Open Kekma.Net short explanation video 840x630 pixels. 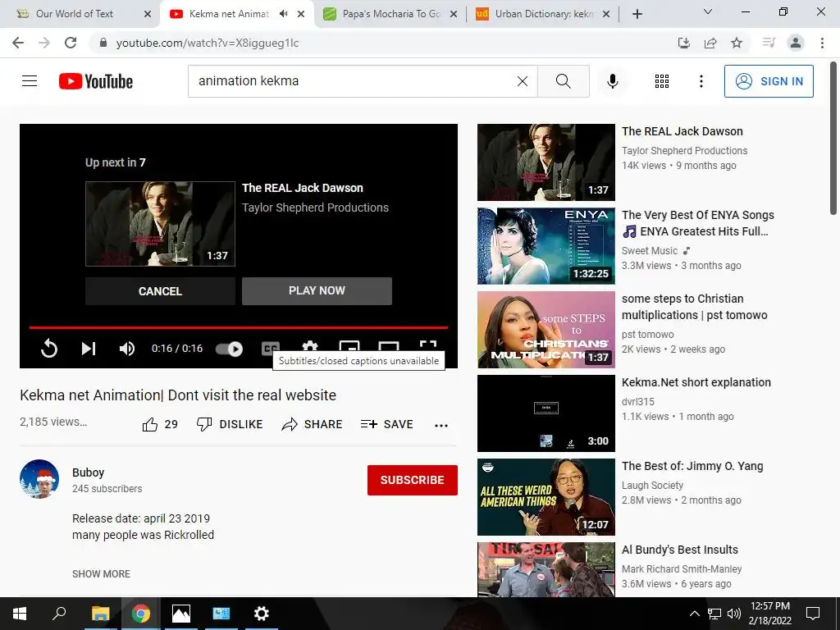click(x=696, y=382)
